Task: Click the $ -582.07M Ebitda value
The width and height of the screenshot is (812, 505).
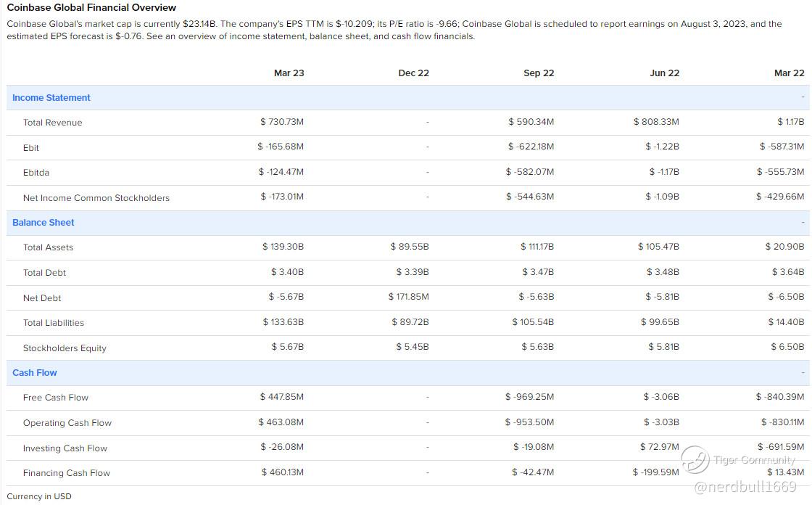Action: point(530,172)
